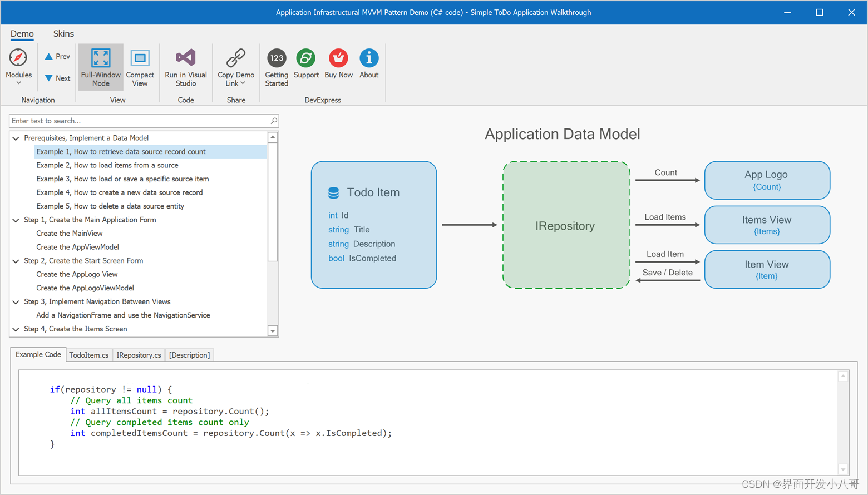This screenshot has width=868, height=495.
Task: Collapse Step 2 Start Screen Form node
Action: click(16, 261)
